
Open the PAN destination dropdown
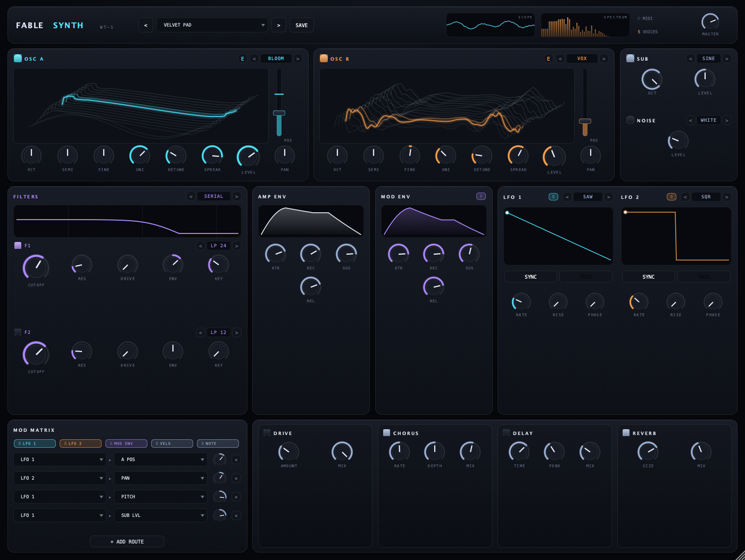[x=161, y=478]
